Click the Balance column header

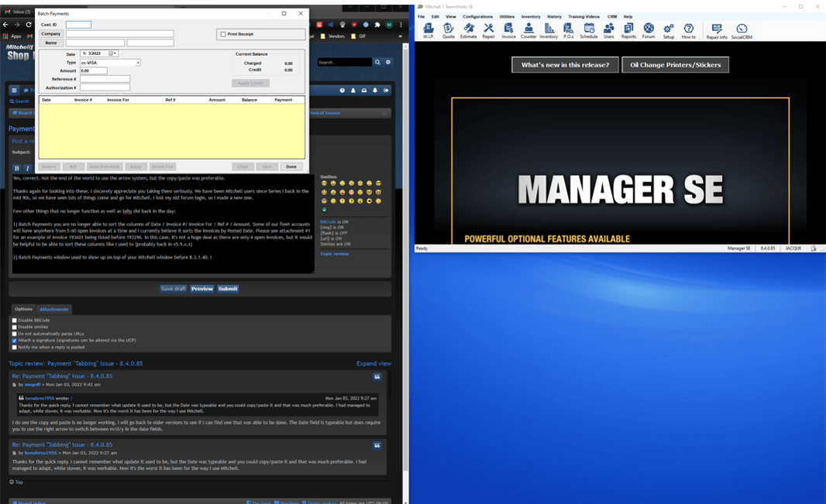point(250,100)
